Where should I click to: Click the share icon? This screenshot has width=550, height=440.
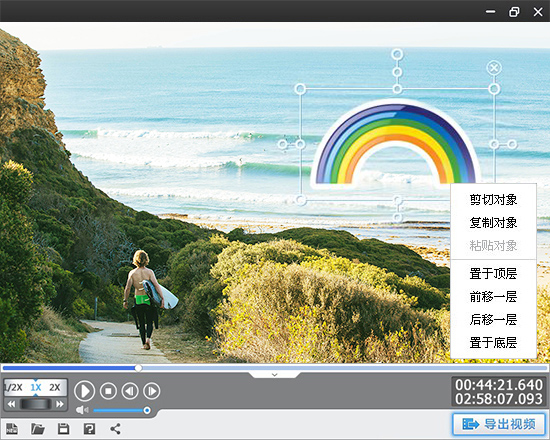coord(115,429)
